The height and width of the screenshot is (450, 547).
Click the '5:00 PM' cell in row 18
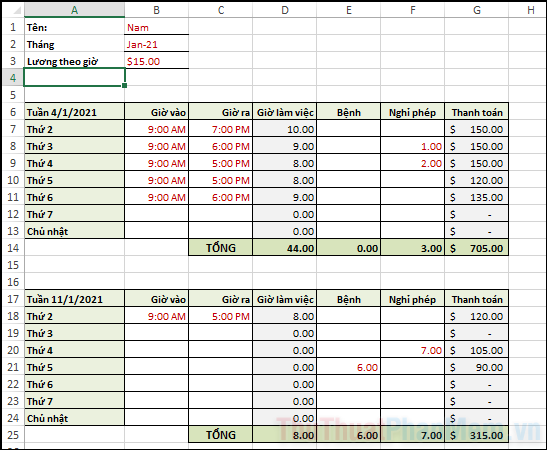point(220,316)
